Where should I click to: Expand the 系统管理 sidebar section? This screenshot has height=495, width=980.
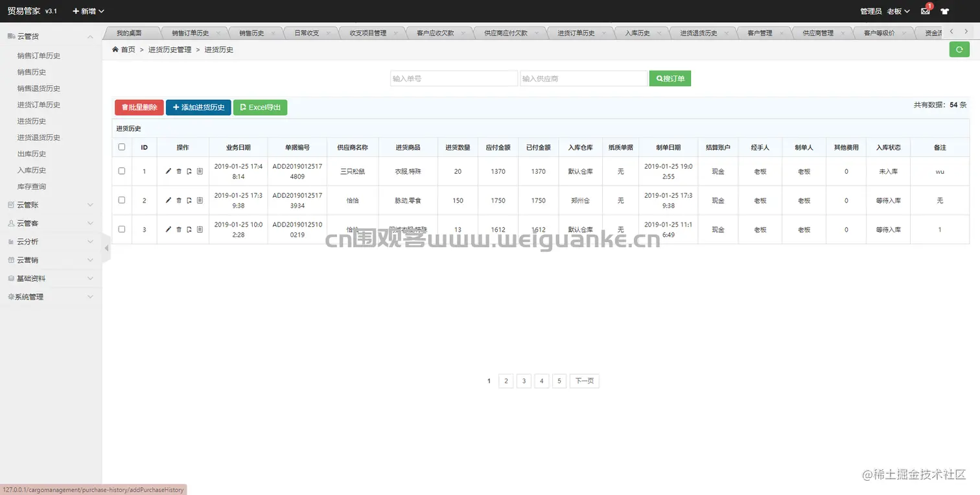coord(51,296)
